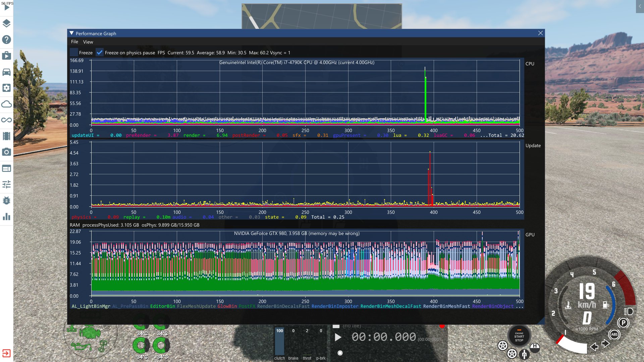Open the UI apps layout icon
644x362 pixels.
pyautogui.click(x=7, y=168)
